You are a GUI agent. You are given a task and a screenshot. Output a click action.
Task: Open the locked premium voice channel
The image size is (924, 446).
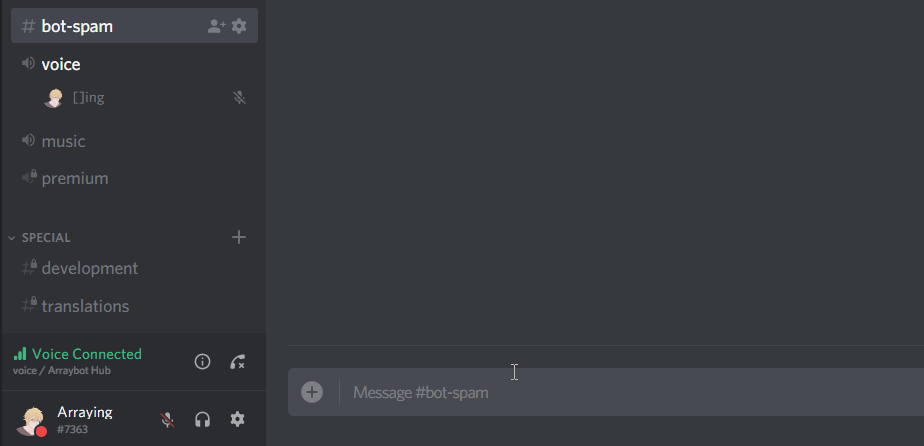pyautogui.click(x=134, y=179)
